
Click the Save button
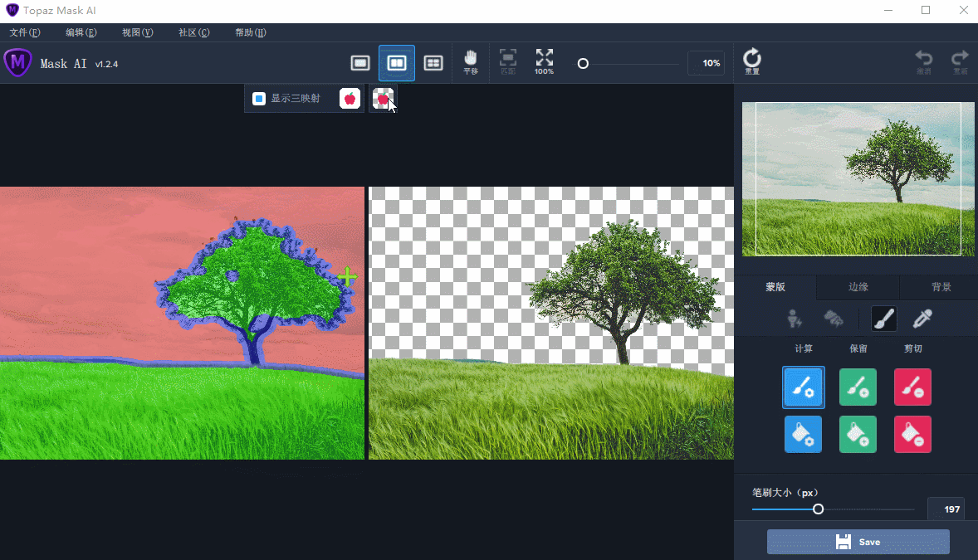858,542
